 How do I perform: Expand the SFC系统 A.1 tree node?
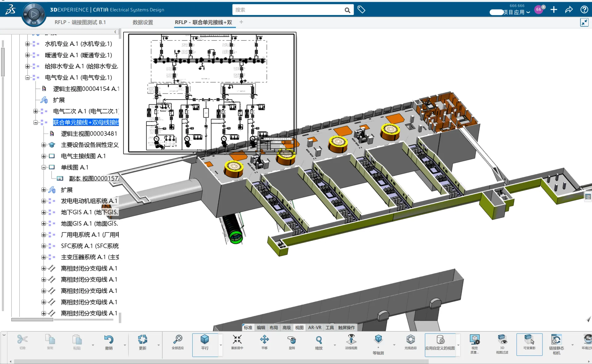tap(43, 246)
